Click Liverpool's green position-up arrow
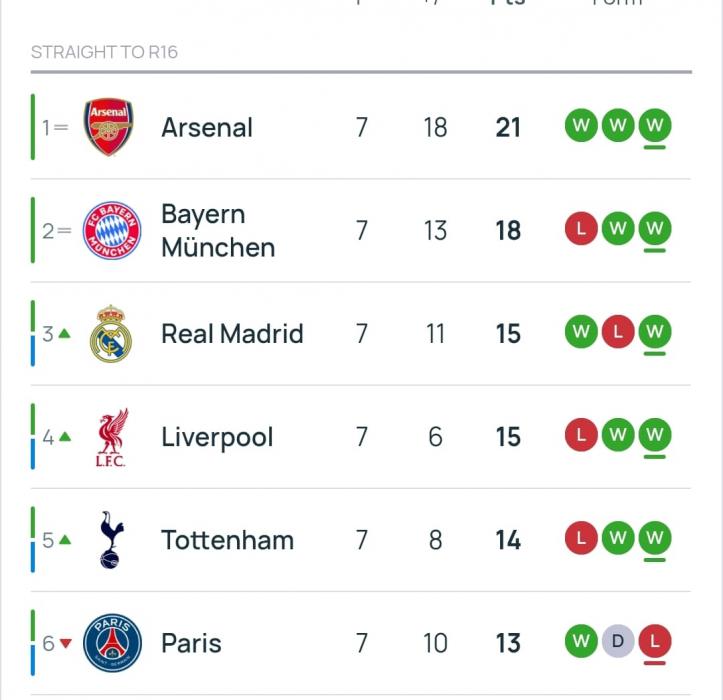Image resolution: width=723 pixels, height=700 pixels. pyautogui.click(x=65, y=436)
